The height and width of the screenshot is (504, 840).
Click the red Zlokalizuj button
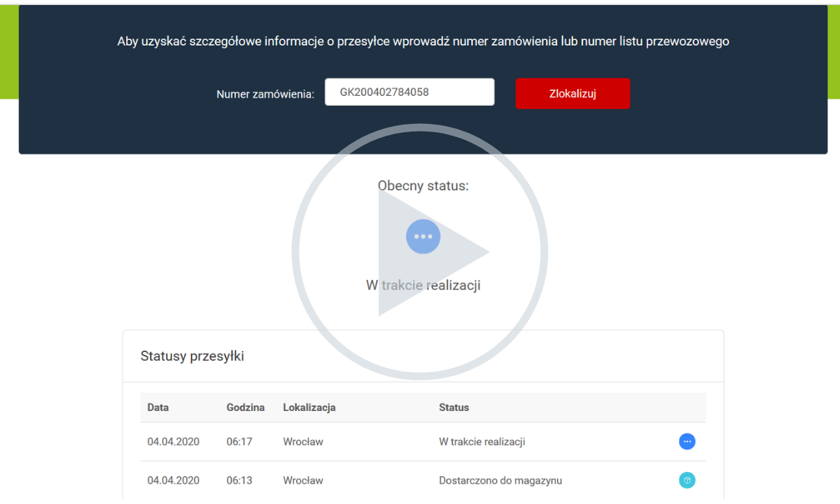(573, 94)
